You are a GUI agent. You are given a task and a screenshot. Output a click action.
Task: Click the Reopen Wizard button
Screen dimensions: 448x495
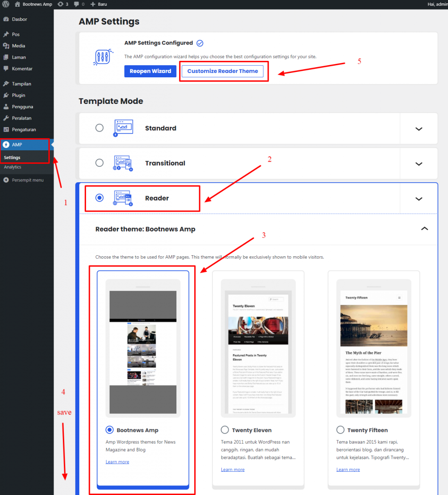pyautogui.click(x=150, y=71)
